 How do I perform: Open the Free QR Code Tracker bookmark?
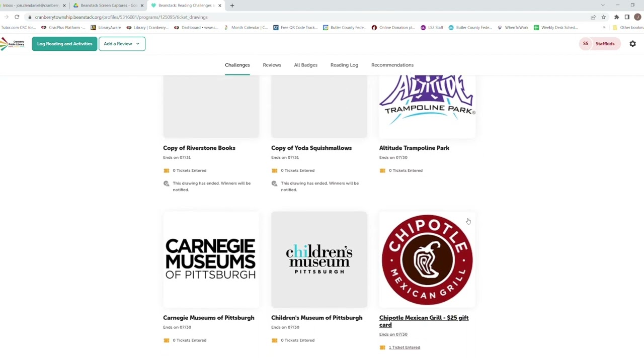(x=295, y=28)
